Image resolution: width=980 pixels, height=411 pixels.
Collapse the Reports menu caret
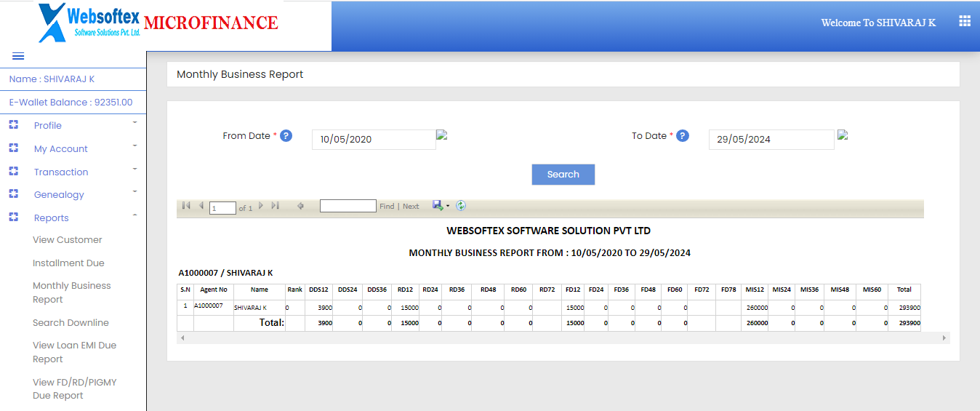click(134, 215)
